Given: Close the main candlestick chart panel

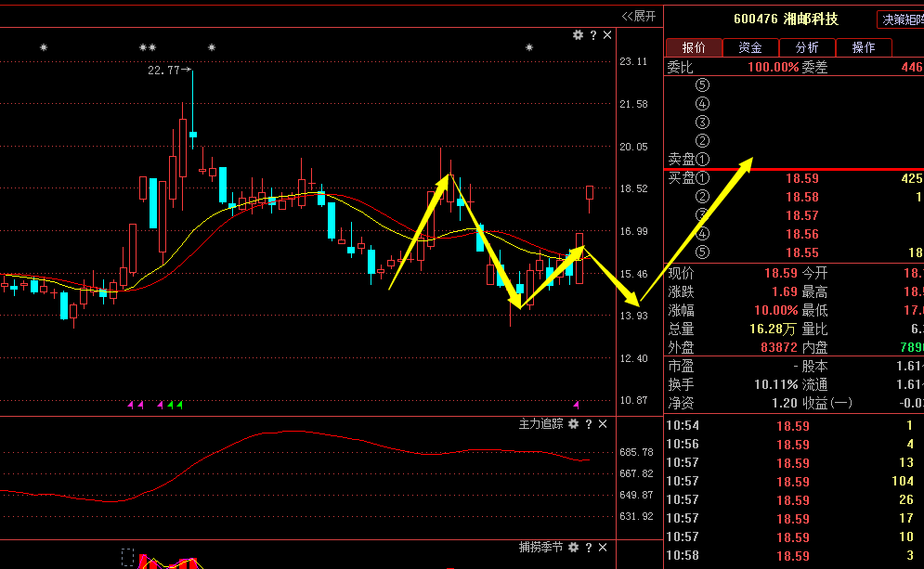Looking at the screenshot, I should point(607,35).
